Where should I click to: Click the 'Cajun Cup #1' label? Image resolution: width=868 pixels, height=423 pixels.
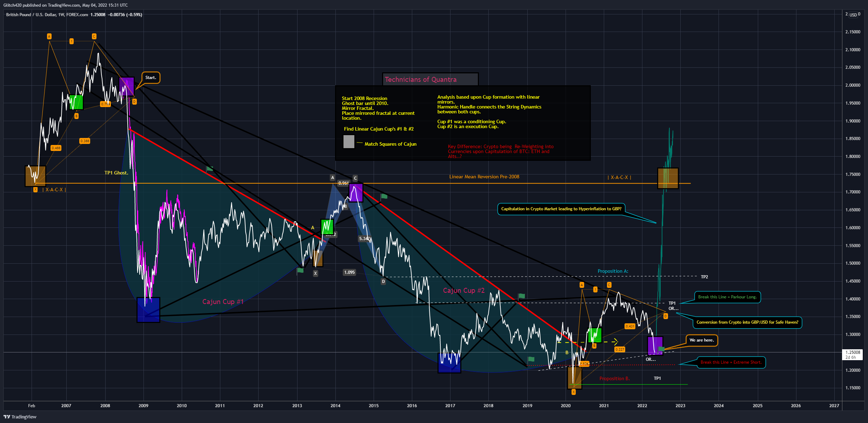pyautogui.click(x=223, y=302)
